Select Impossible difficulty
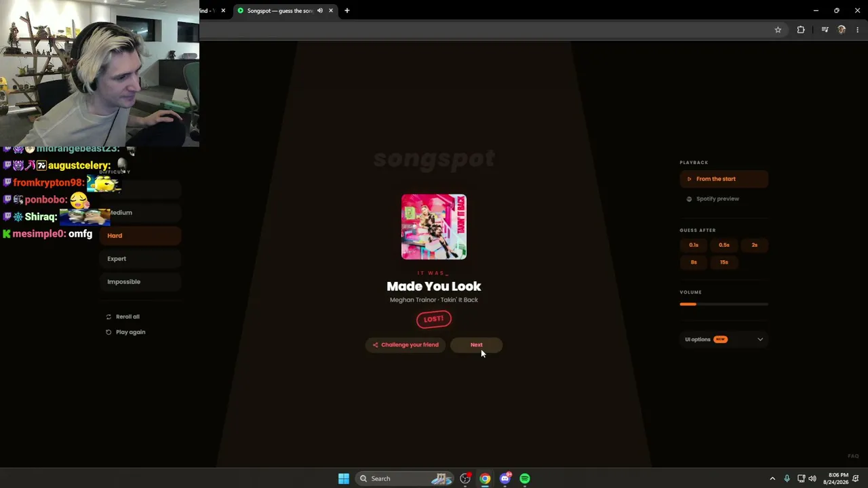Image resolution: width=868 pixels, height=488 pixels. tap(140, 282)
